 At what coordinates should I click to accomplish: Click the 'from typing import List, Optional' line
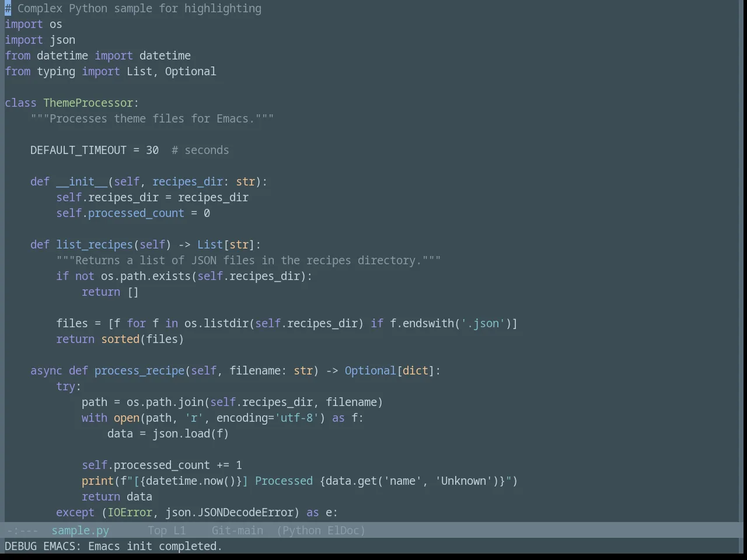[110, 71]
